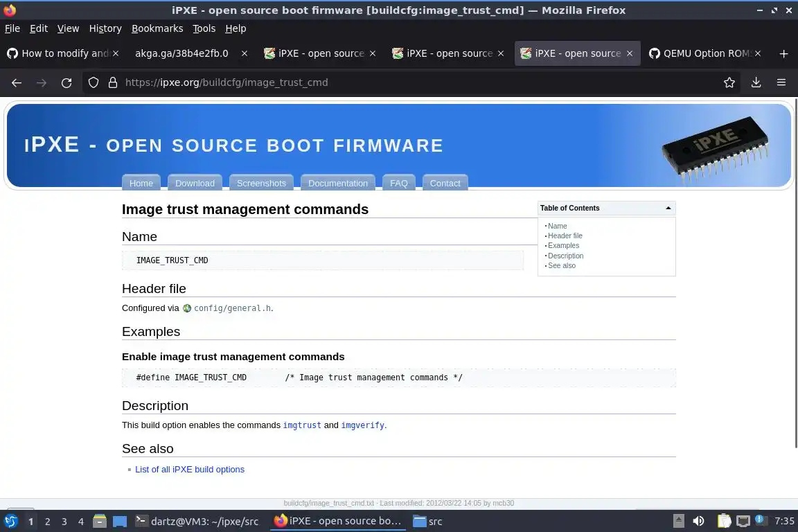Screen dimensions: 798x532
Task: Jump to Name in table of contents
Action: (x=557, y=226)
